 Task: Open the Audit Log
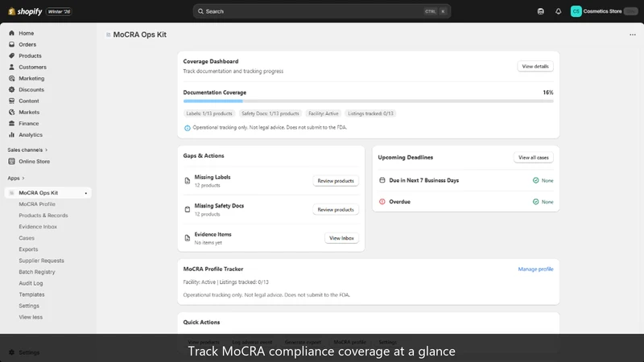tap(31, 283)
